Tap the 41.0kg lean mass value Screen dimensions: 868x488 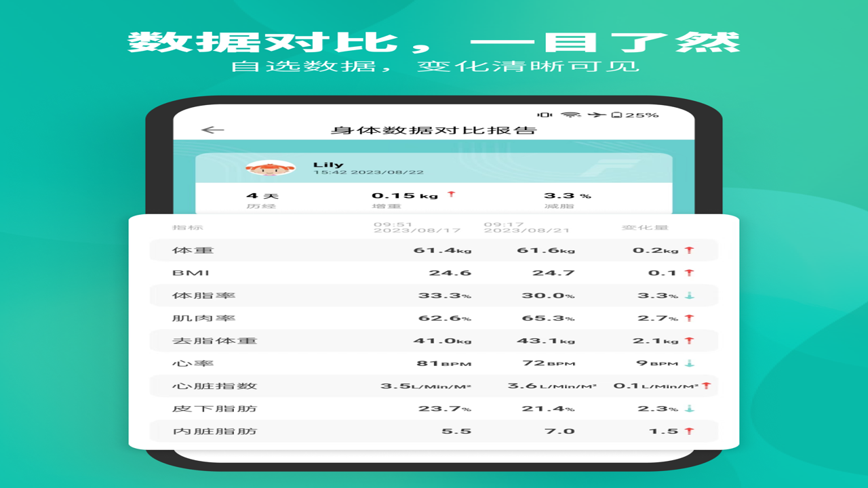tap(442, 340)
